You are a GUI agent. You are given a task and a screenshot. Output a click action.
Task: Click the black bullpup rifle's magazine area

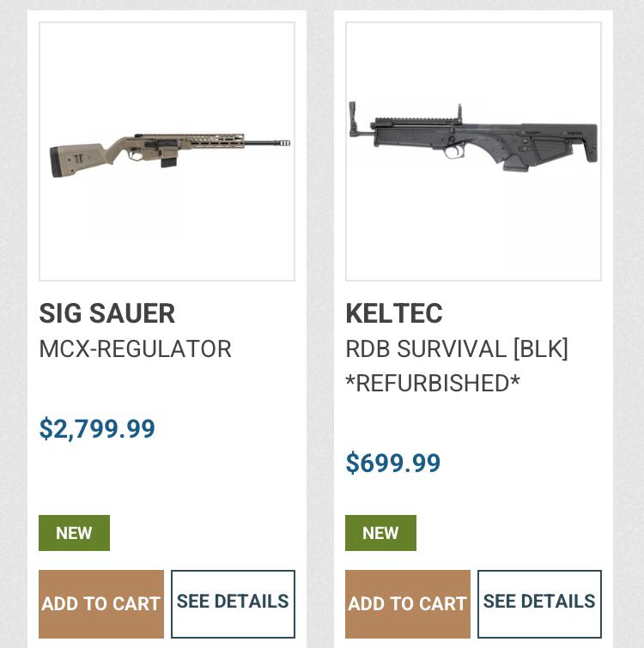(x=515, y=164)
